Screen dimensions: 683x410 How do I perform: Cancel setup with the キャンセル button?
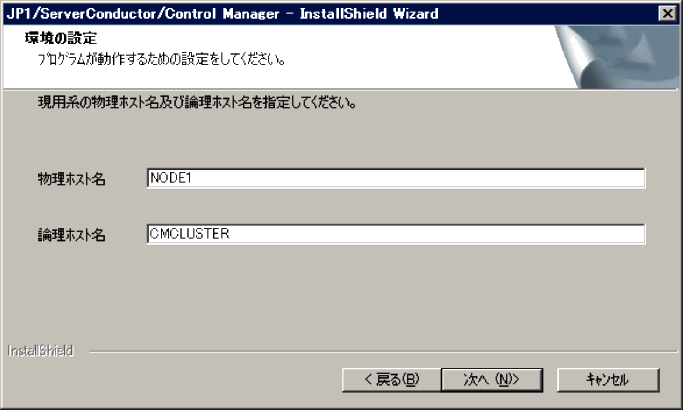[x=608, y=380]
